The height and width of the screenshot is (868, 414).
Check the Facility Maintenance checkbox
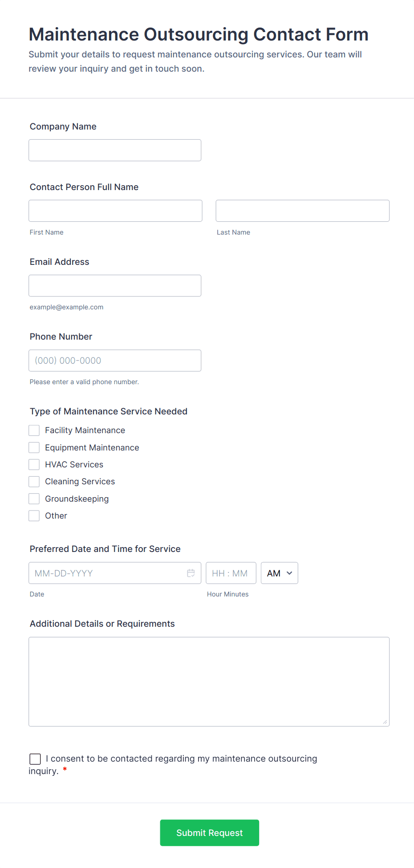pos(34,430)
